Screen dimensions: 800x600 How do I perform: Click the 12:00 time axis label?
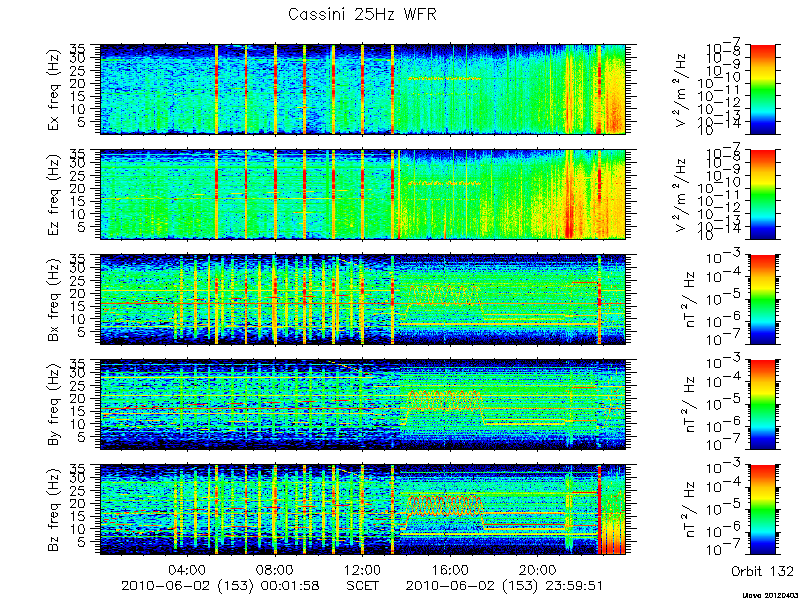point(363,569)
